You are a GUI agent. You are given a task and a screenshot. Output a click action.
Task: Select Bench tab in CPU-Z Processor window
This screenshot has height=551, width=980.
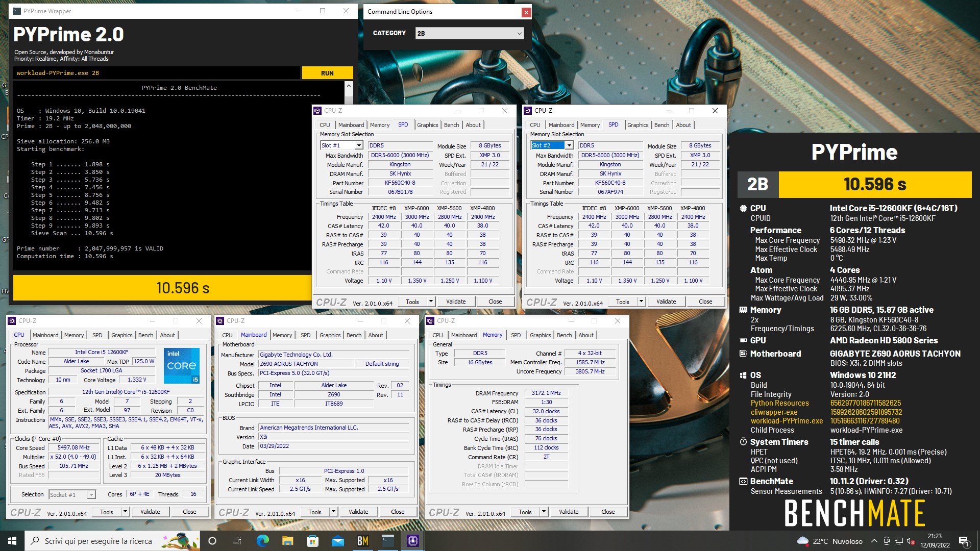point(145,335)
